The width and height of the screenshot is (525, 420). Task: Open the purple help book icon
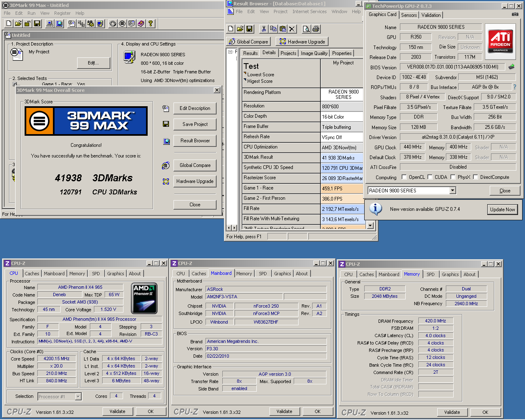pos(141,24)
